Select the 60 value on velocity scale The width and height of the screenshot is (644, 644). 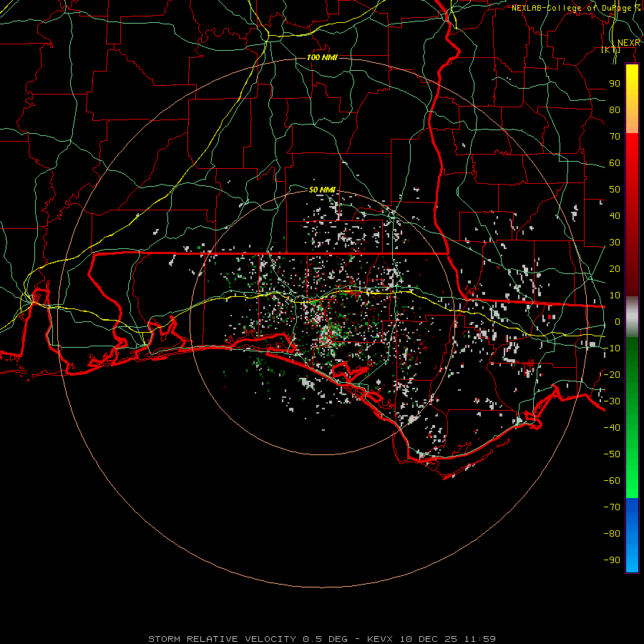(615, 163)
